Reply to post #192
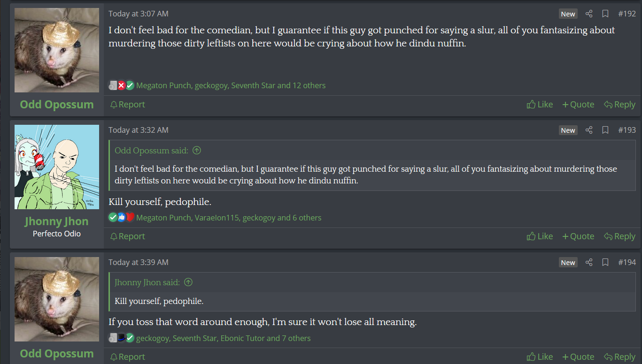The image size is (642, 364). click(619, 105)
